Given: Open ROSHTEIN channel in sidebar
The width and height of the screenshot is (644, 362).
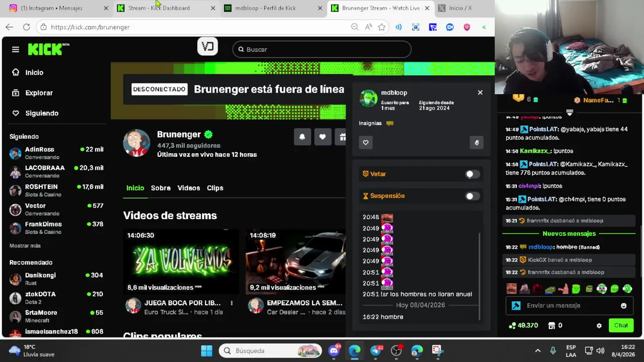Looking at the screenshot, I should (56, 190).
